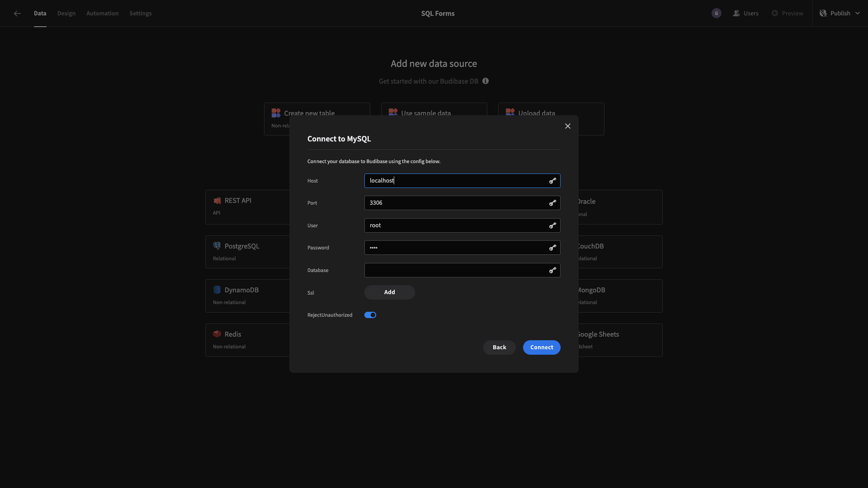Select the PostgreSQL data source icon

(x=217, y=245)
